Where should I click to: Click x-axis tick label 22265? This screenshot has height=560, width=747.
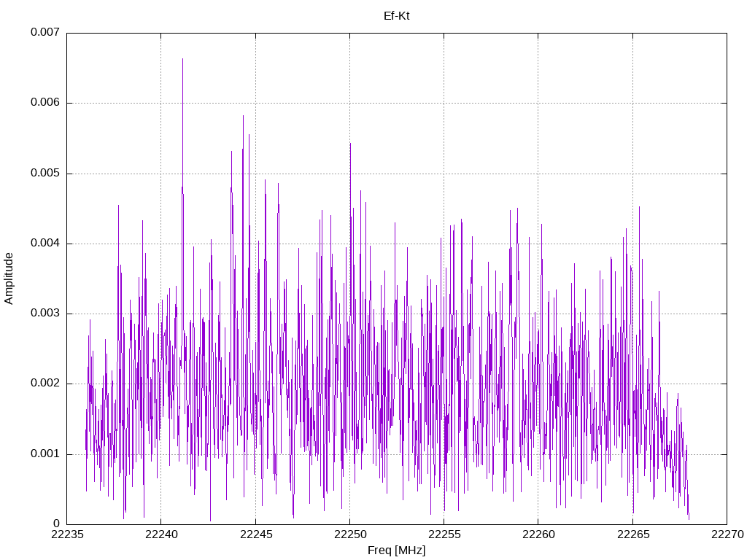tap(633, 534)
